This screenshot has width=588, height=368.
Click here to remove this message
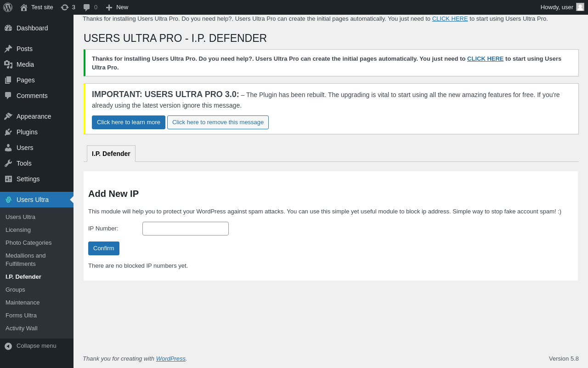point(218,122)
